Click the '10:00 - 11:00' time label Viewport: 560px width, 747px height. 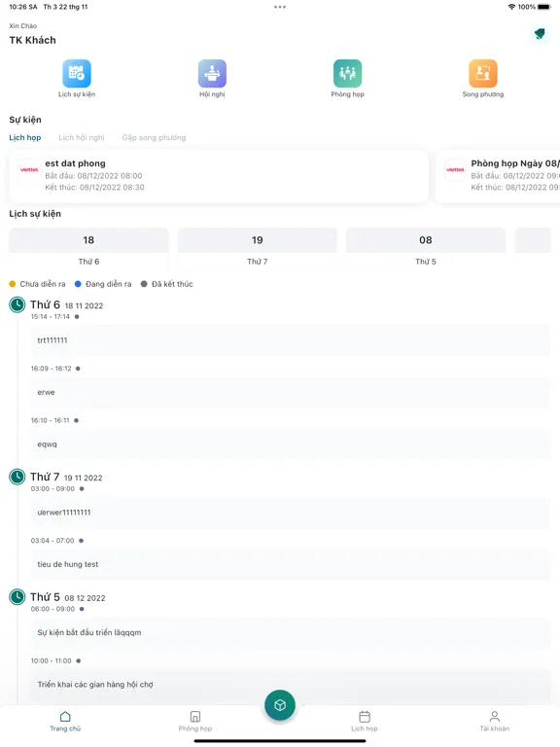click(x=51, y=660)
